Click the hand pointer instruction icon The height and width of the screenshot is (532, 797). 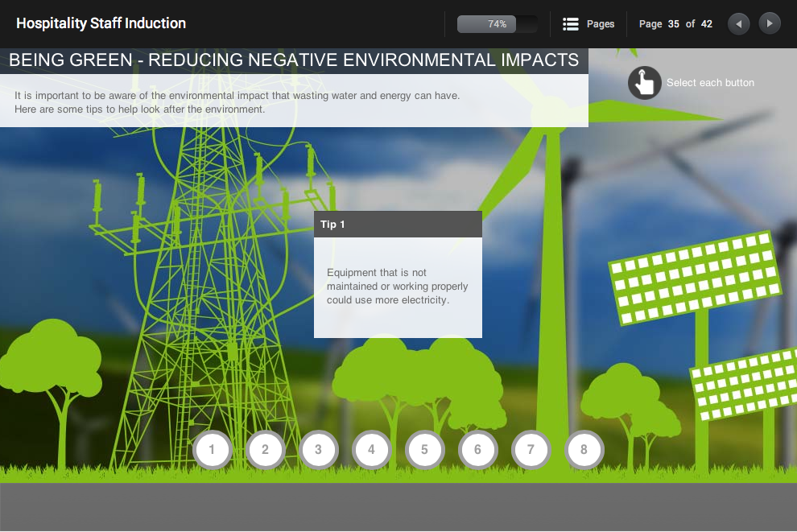tap(645, 83)
